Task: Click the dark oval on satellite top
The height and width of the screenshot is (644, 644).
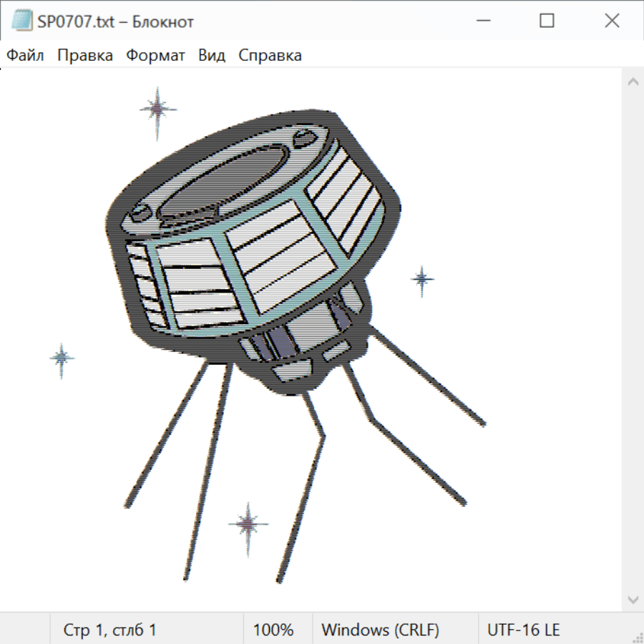Action: tap(223, 182)
